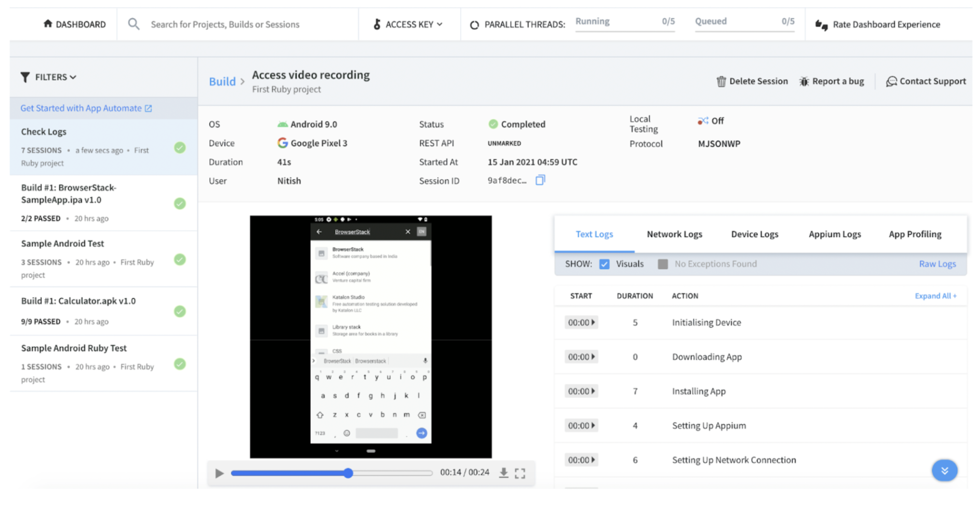Open Contact Support chat

point(891,81)
